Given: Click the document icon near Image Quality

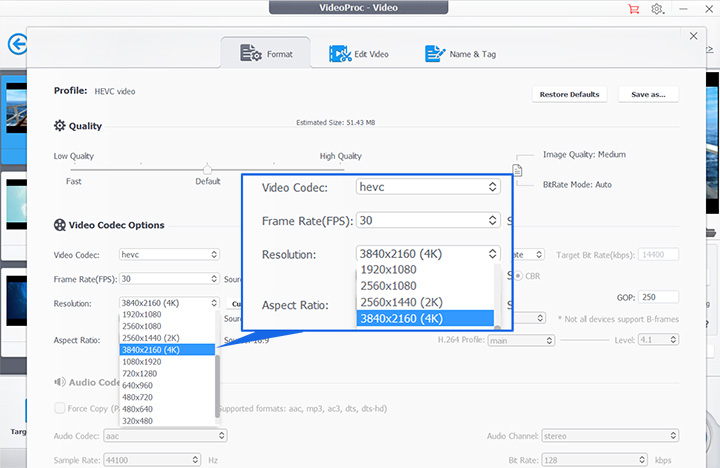Looking at the screenshot, I should (518, 170).
